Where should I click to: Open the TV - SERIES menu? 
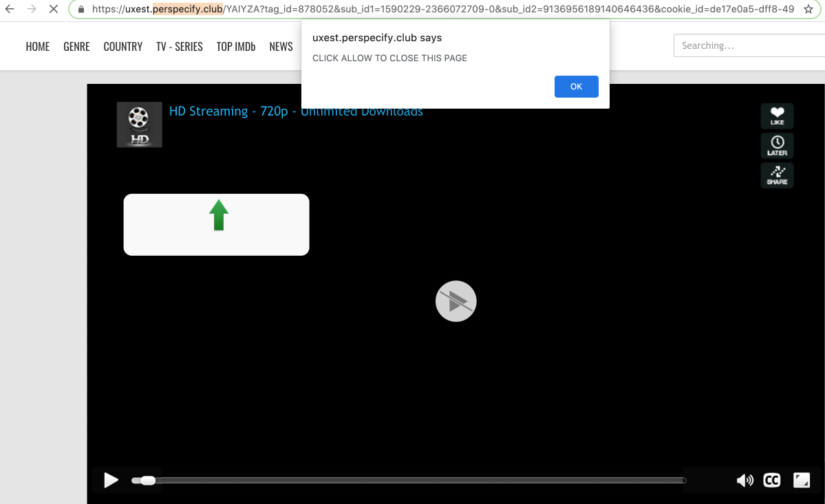(179, 47)
